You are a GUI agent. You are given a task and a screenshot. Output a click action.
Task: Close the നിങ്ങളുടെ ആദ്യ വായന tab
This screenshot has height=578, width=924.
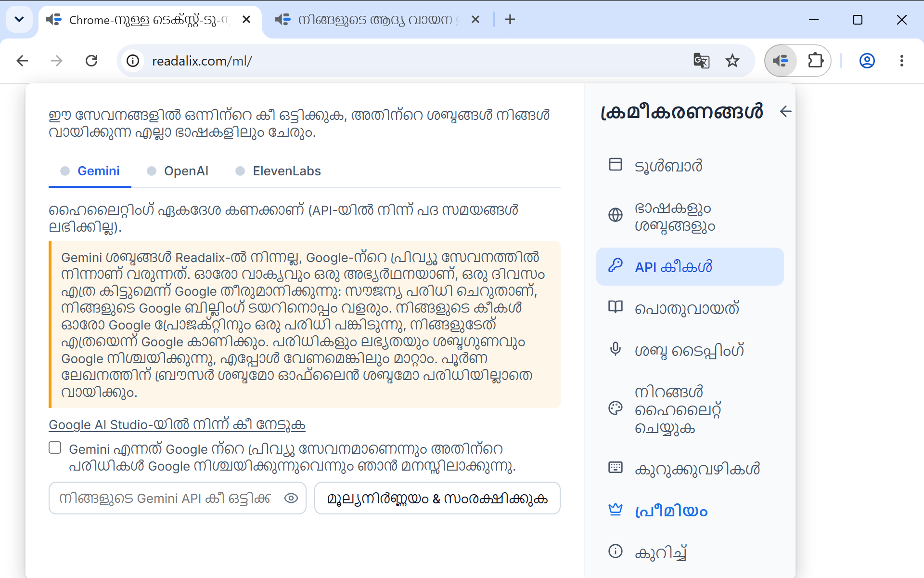coord(475,19)
